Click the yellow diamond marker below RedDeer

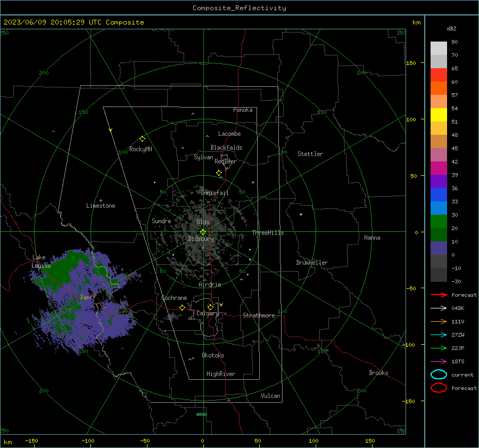coord(219,173)
